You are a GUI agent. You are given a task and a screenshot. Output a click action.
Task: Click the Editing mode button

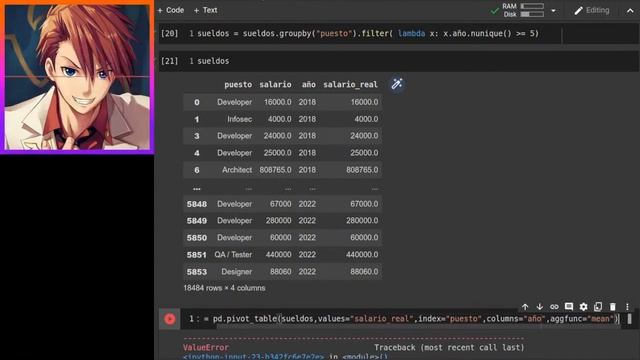point(592,11)
